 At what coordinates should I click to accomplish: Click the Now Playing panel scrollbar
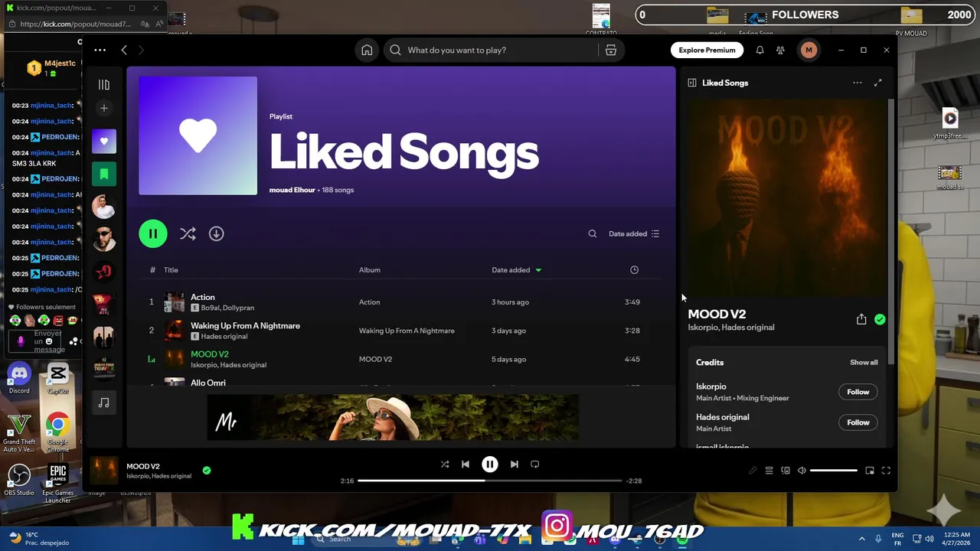[x=890, y=230]
